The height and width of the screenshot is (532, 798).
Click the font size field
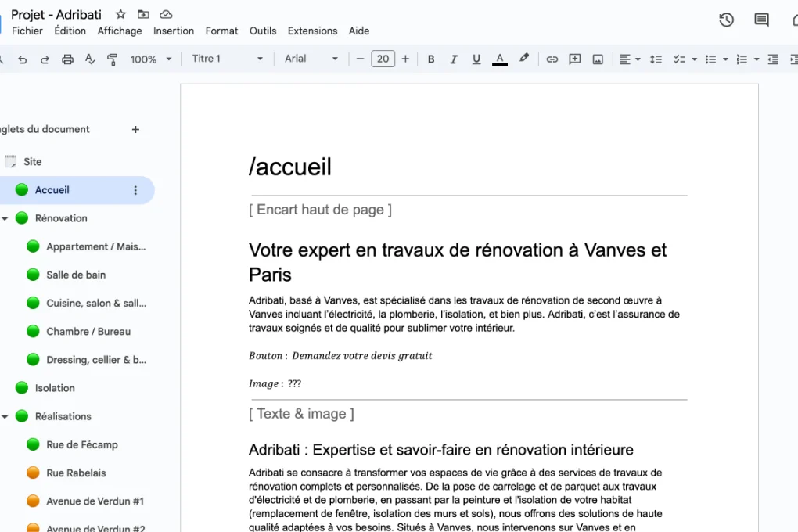click(383, 59)
